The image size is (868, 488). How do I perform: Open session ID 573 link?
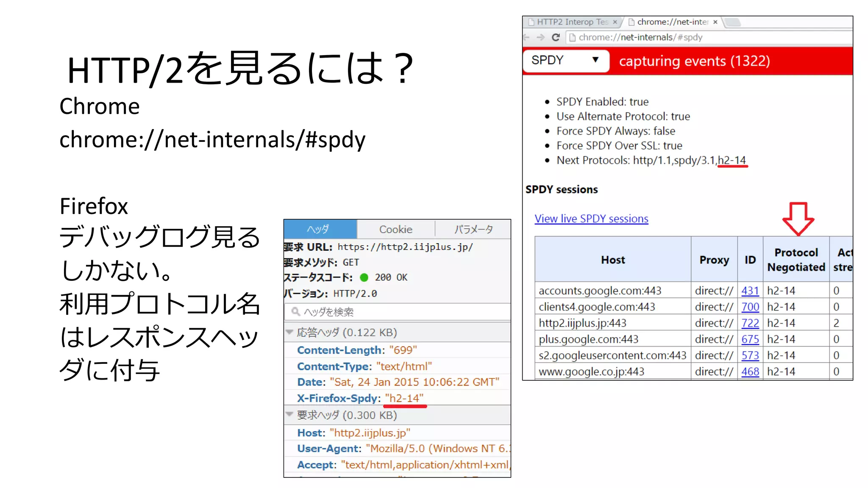pos(750,355)
